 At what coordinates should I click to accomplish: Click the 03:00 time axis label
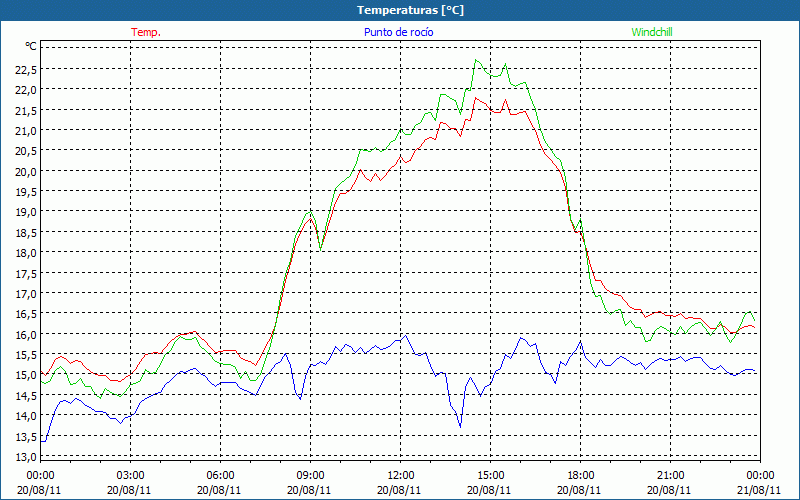coord(130,476)
